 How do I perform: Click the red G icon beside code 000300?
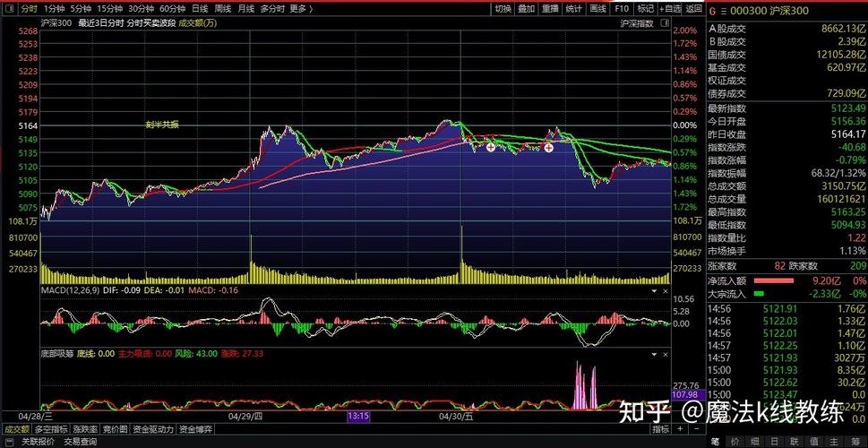714,11
